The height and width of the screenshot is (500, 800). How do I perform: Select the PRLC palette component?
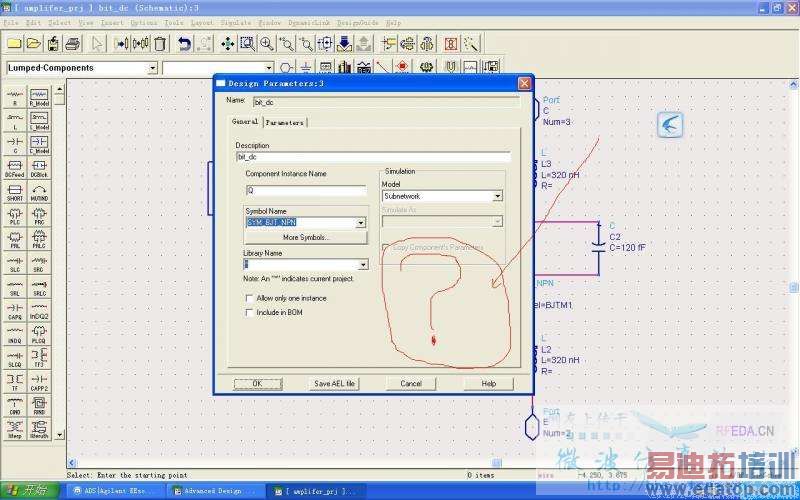point(39,239)
